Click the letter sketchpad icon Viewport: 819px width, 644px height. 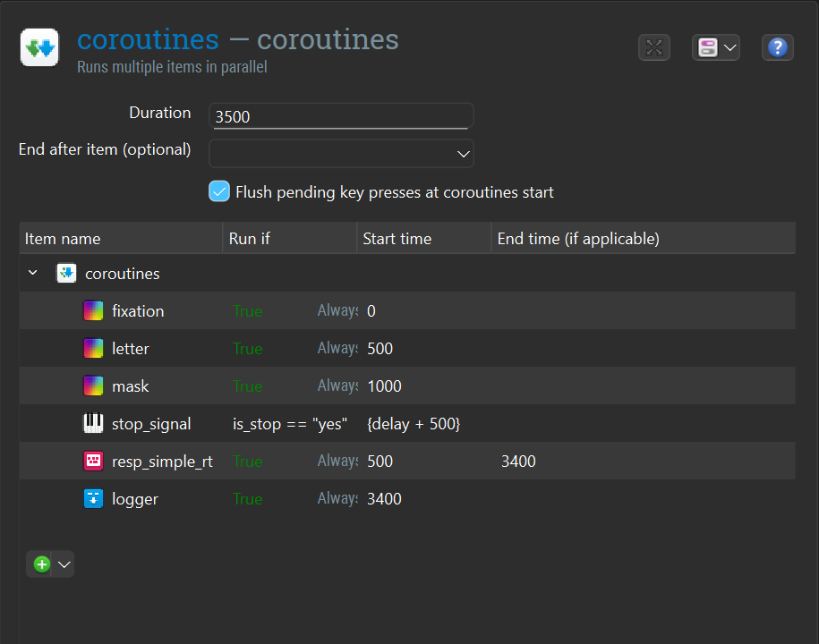click(93, 348)
